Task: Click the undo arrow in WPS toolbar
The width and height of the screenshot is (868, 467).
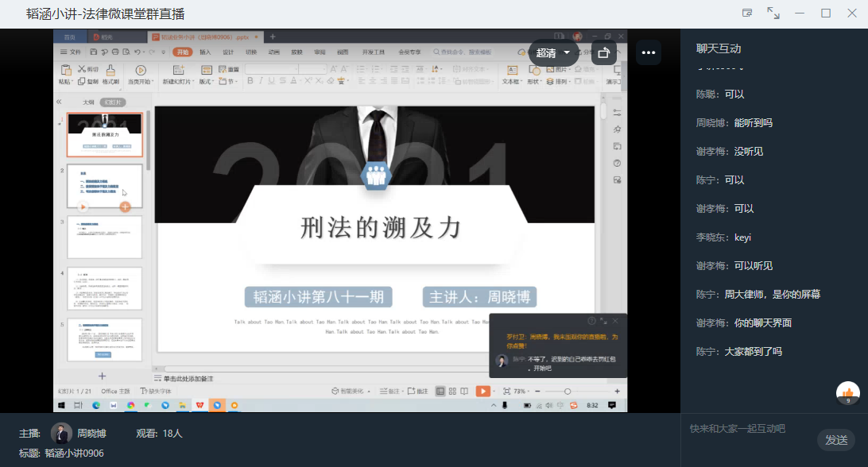Action: tap(138, 52)
